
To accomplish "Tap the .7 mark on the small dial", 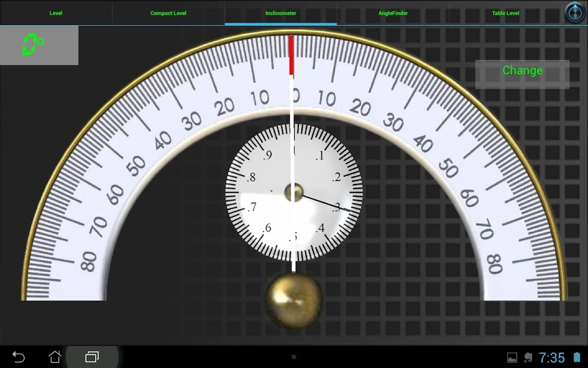I will 252,207.
